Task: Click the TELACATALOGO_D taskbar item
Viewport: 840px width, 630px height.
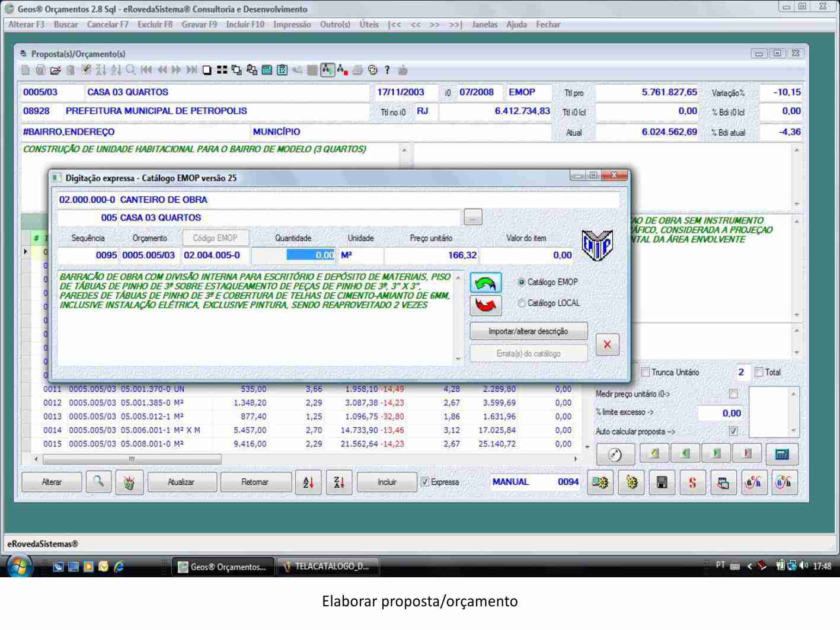Action: point(328,567)
